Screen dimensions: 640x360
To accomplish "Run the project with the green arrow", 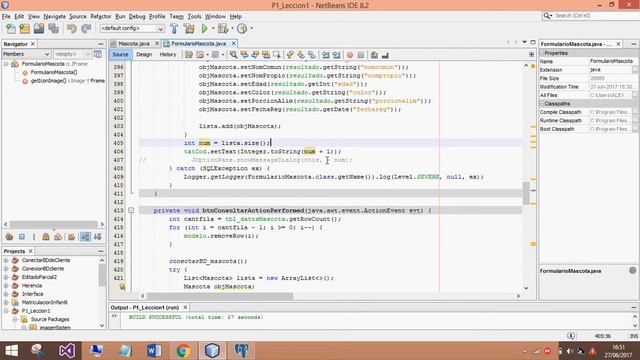I will coord(204,29).
